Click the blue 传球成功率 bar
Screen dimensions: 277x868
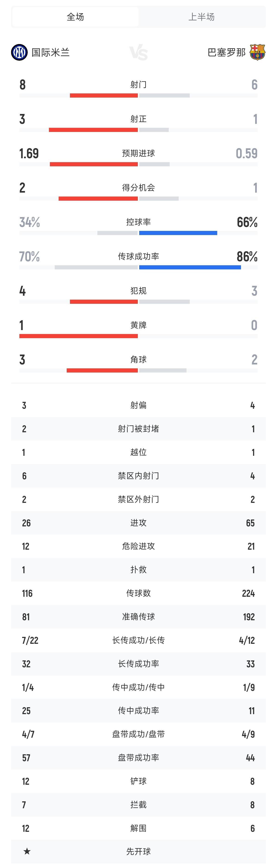(x=190, y=268)
